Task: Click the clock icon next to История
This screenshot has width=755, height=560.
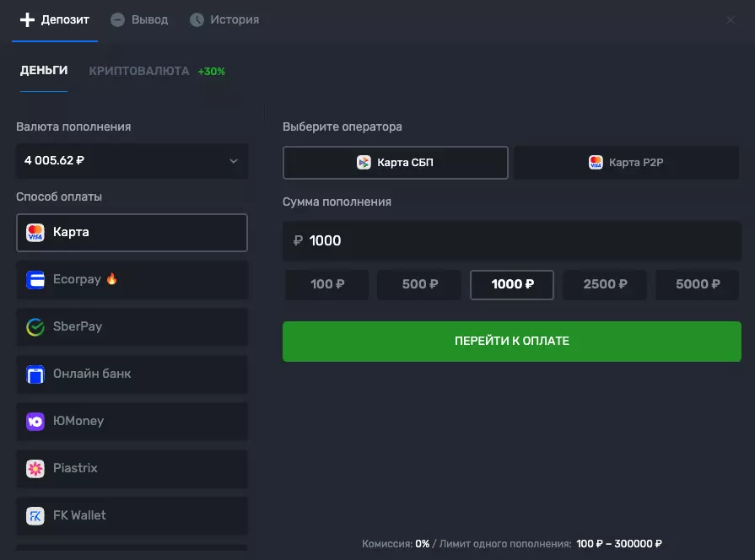Action: point(197,19)
